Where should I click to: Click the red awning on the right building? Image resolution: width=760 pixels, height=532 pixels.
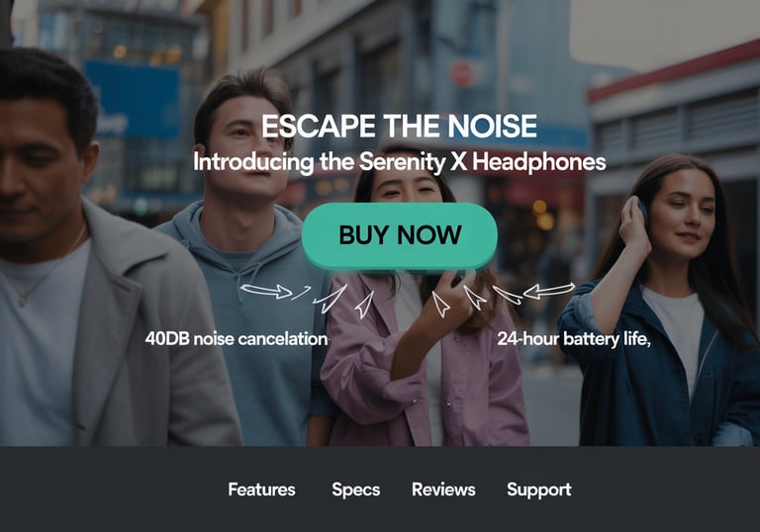[x=674, y=72]
